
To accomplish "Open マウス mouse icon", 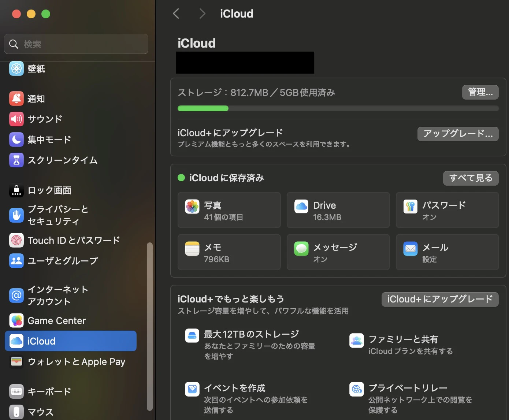I will 16,412.
